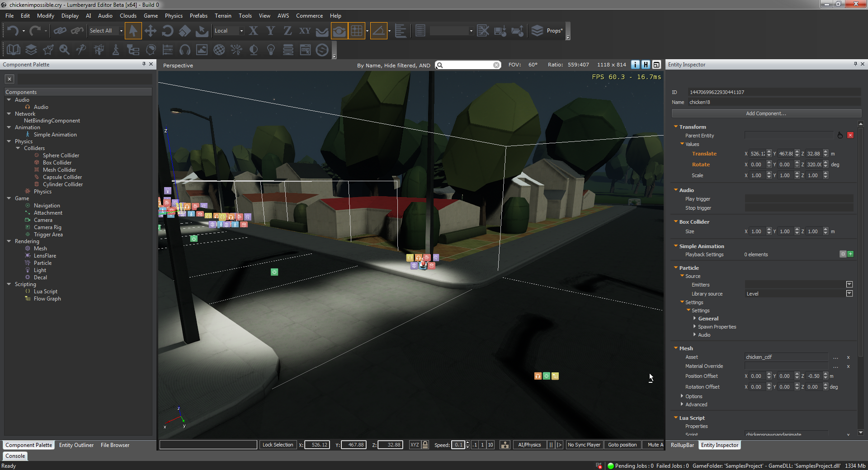Image resolution: width=868 pixels, height=470 pixels.
Task: Activate the Select object arrow tool
Action: pyautogui.click(x=133, y=31)
